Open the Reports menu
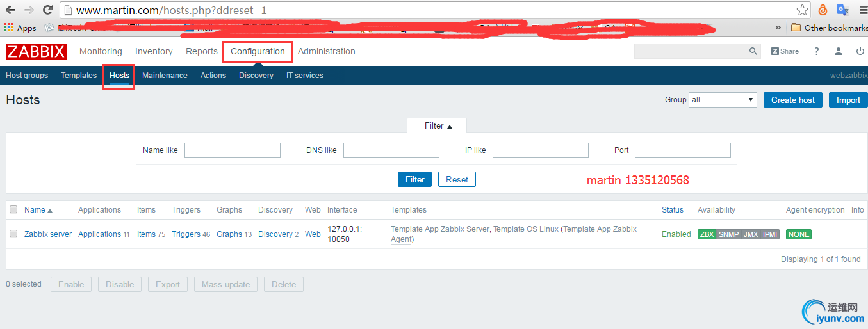This screenshot has height=329, width=868. coord(202,51)
